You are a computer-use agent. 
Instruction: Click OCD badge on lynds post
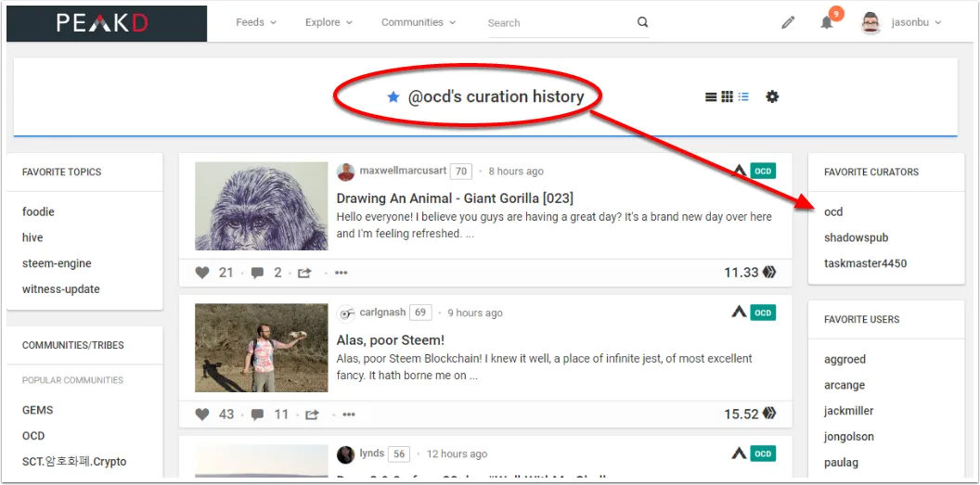pyautogui.click(x=763, y=453)
